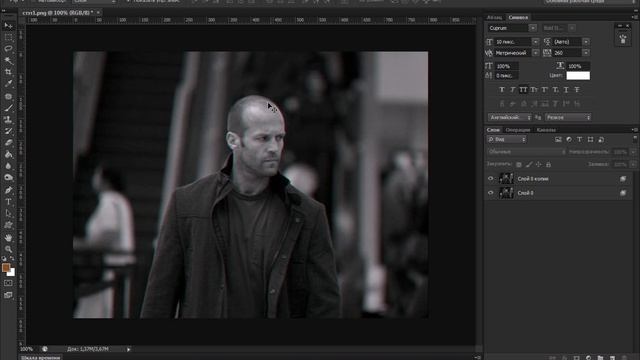This screenshot has width=640, height=360.
Task: Pick the Character panel text color
Action: [x=578, y=76]
